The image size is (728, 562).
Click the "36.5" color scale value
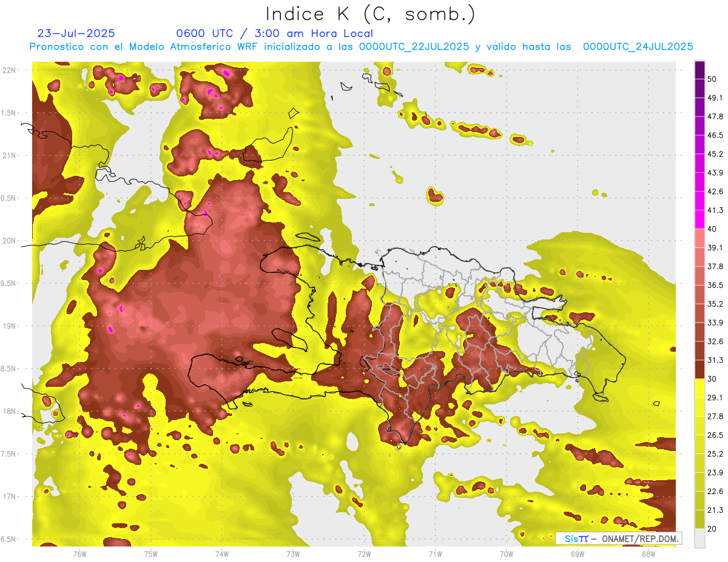click(715, 285)
